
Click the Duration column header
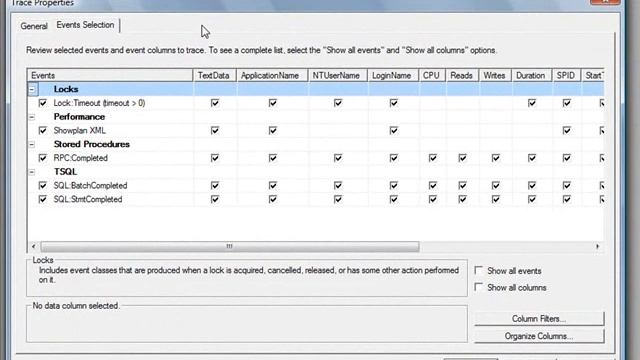[532, 76]
